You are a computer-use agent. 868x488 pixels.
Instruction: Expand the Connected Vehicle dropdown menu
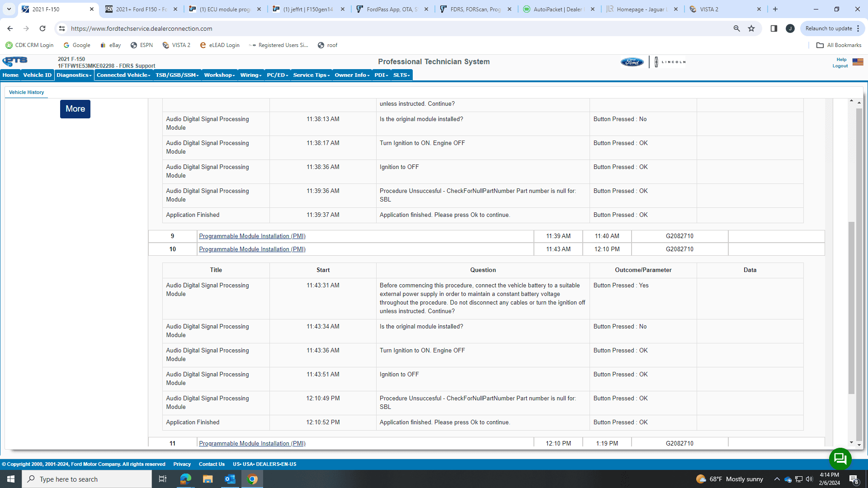tap(123, 75)
